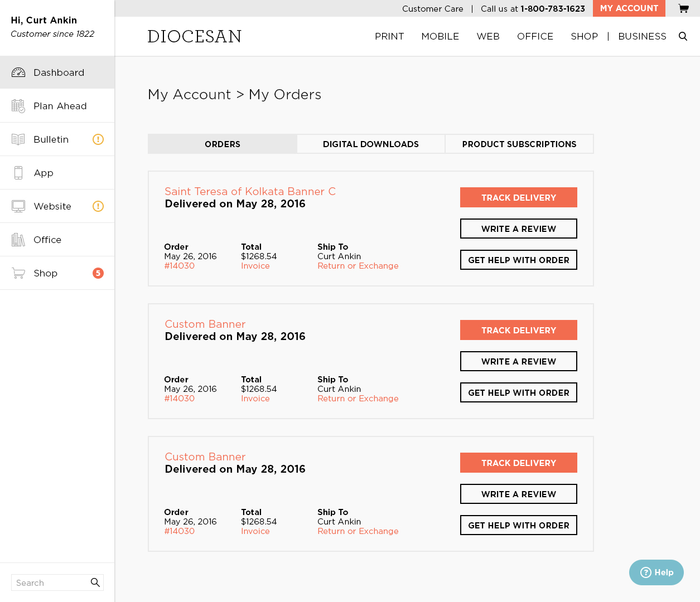Click the Website warning alert icon
Screen dimensions: 700x602
pyautogui.click(x=98, y=206)
